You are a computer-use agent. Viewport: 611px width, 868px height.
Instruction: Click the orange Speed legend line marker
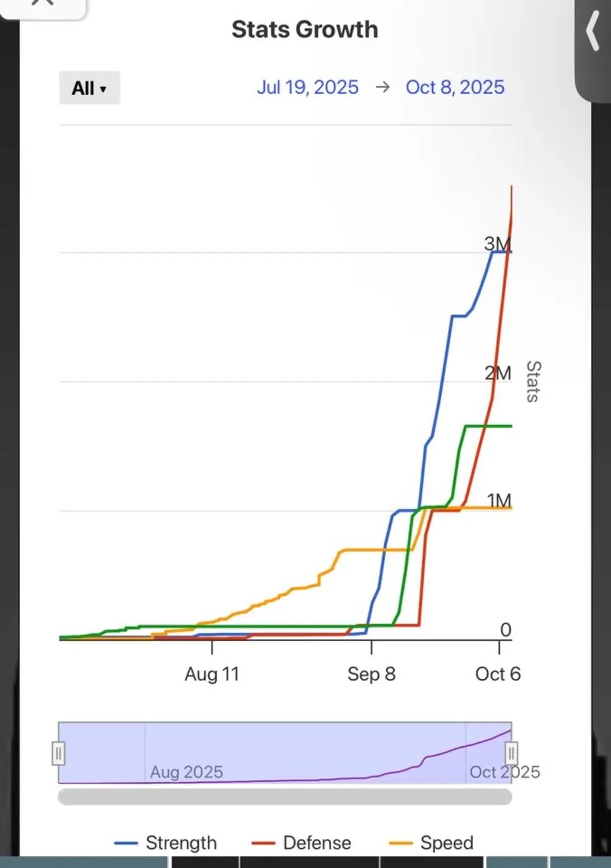point(400,843)
